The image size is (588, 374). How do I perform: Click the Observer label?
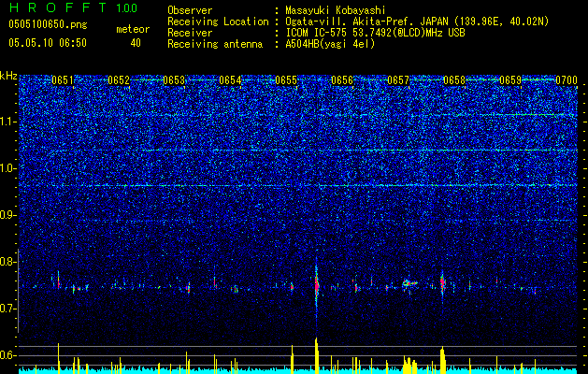pos(190,10)
